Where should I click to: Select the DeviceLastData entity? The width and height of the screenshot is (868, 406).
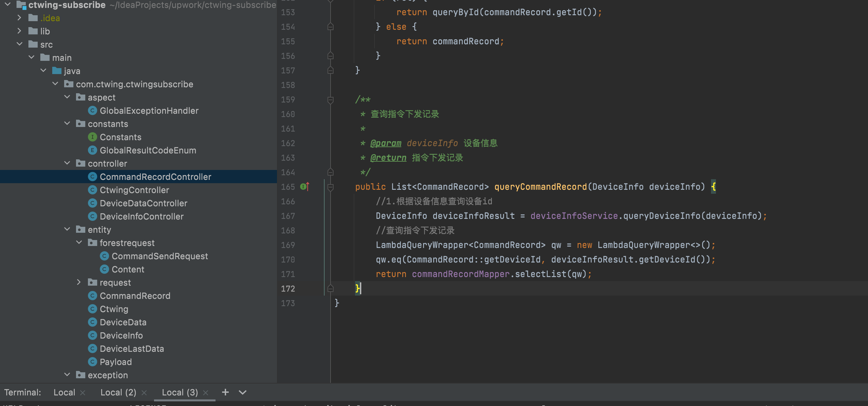132,349
